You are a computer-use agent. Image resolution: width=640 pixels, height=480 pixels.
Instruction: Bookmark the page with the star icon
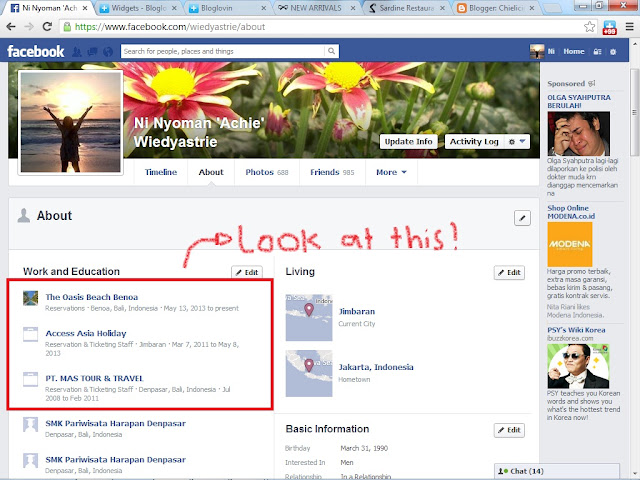[589, 27]
